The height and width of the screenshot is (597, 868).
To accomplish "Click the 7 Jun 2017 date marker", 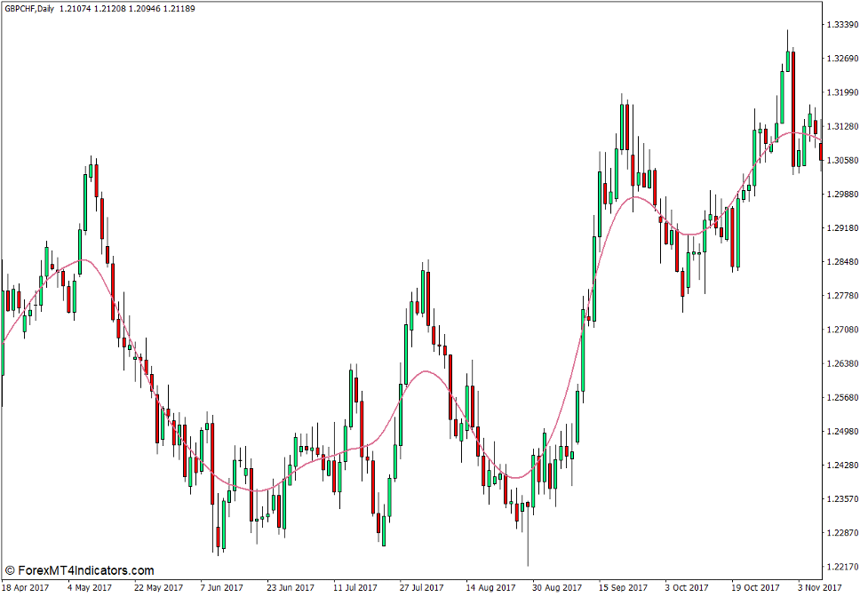I will (x=220, y=587).
